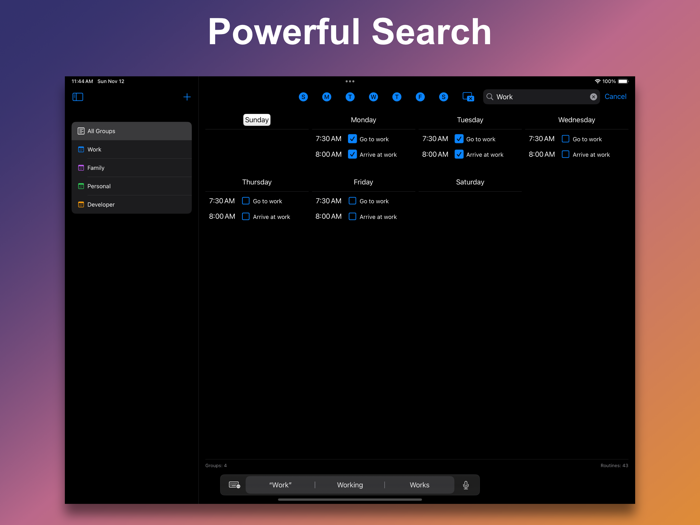Select the Work group
This screenshot has height=525, width=700.
(x=132, y=150)
